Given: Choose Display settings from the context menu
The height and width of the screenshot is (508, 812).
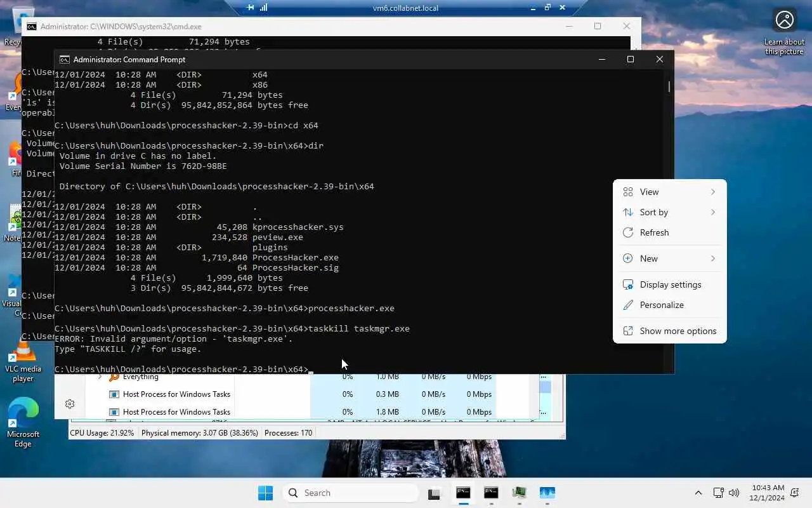Looking at the screenshot, I should 669,284.
